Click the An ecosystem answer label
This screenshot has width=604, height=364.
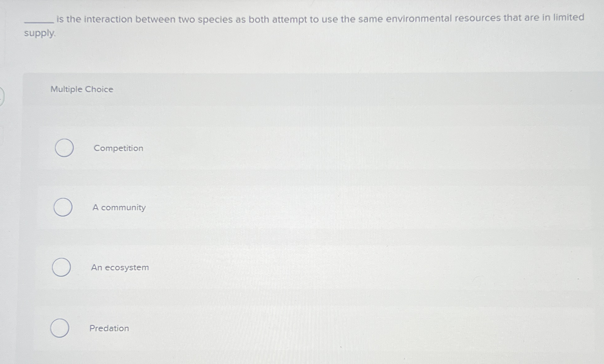click(x=120, y=268)
